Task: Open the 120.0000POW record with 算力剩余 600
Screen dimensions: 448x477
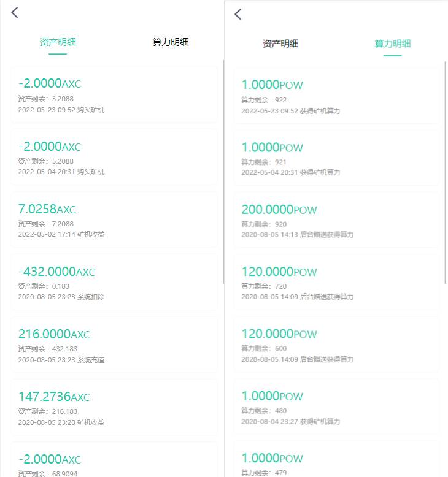Action: point(336,346)
